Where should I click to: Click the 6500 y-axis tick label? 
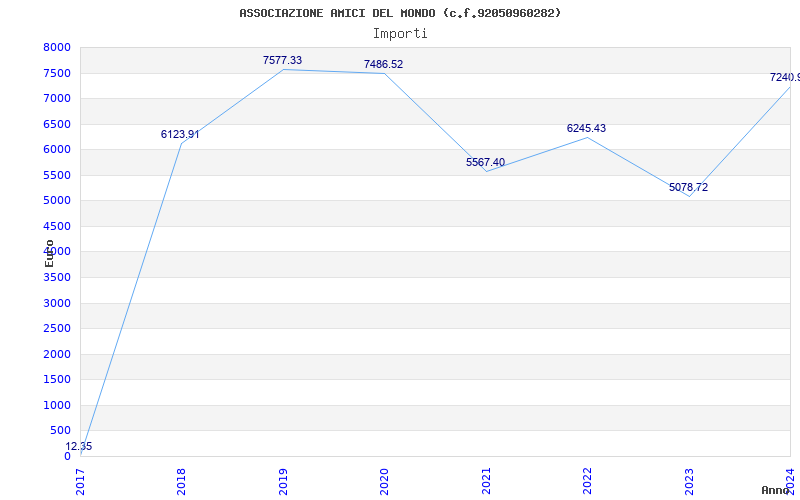click(x=57, y=124)
